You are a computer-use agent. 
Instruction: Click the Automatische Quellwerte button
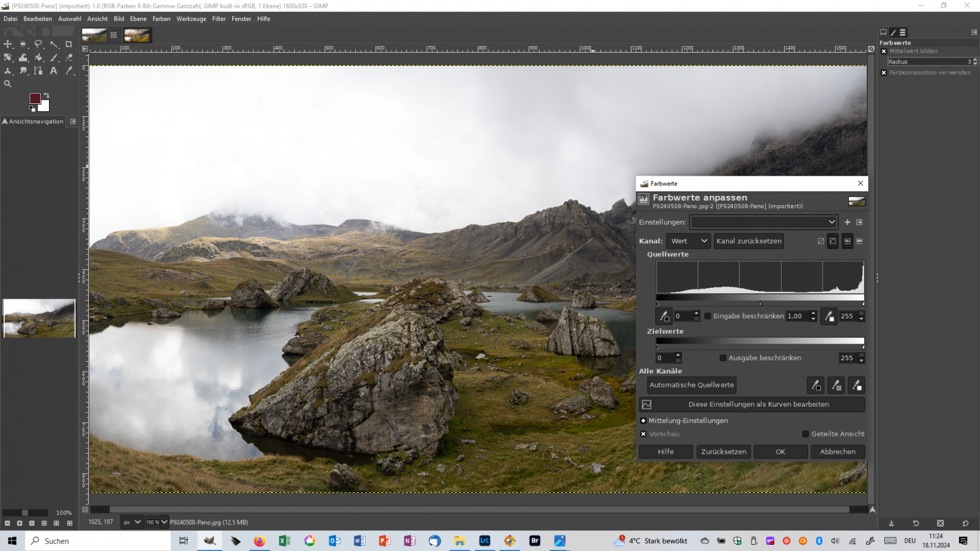[x=692, y=385]
